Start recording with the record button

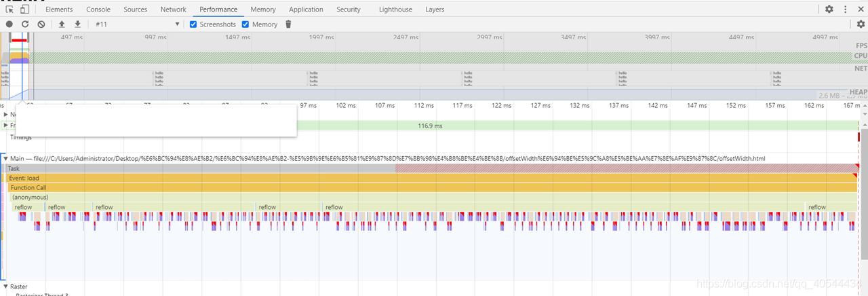9,24
